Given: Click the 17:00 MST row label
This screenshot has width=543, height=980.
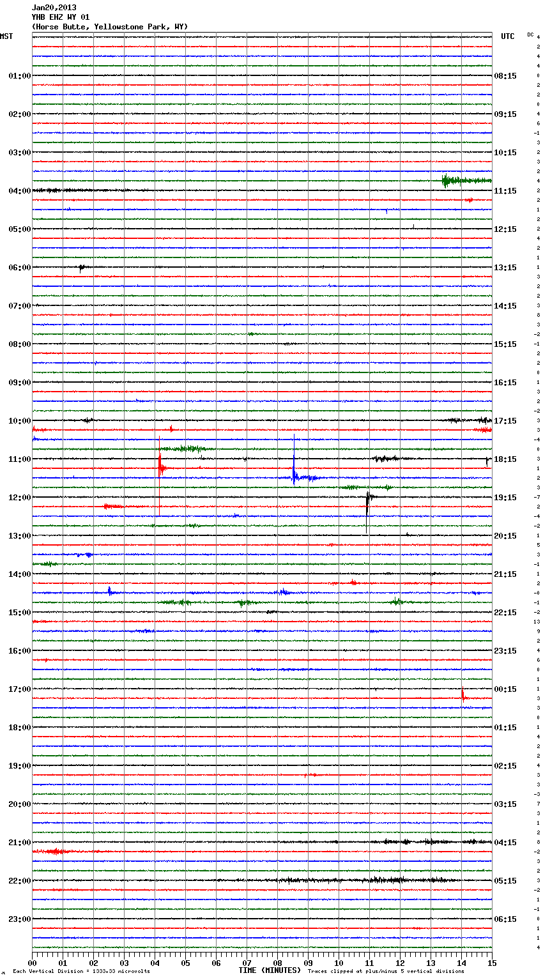Looking at the screenshot, I should (19, 689).
